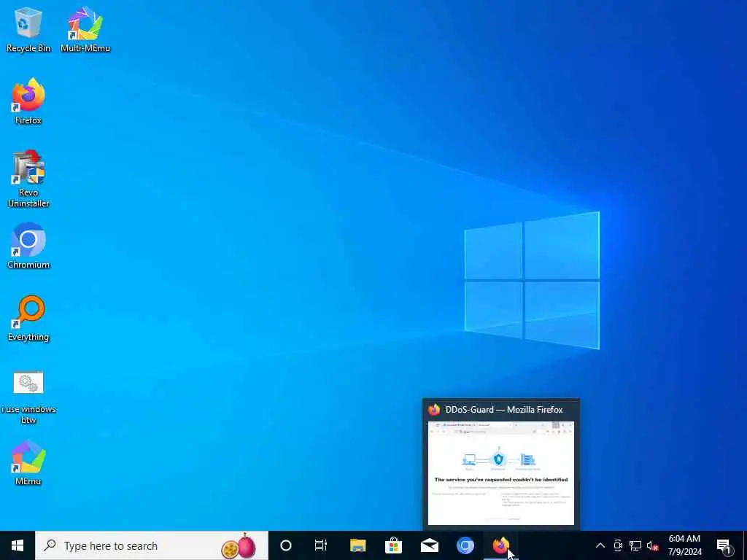The height and width of the screenshot is (560, 747).
Task: Select the Multi-MEmu desktop shortcut
Action: (85, 29)
